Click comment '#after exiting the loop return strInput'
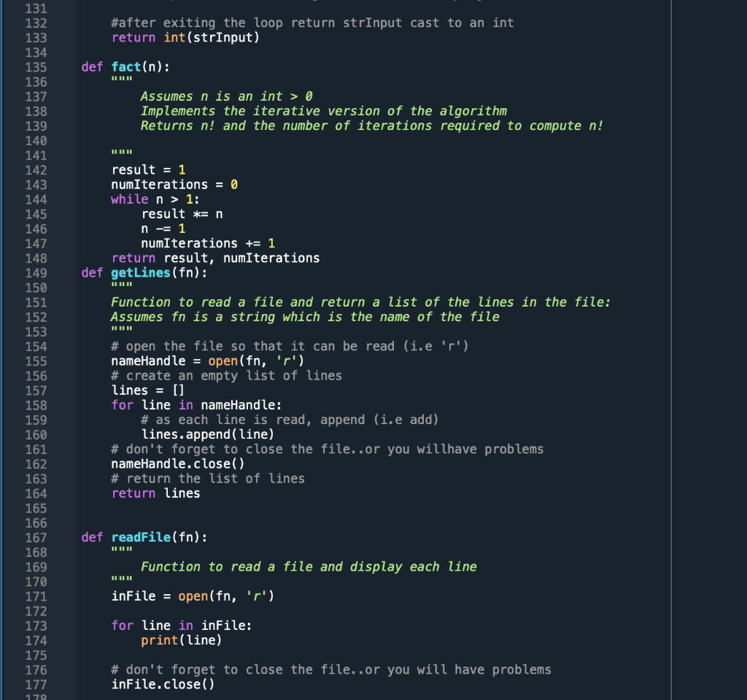The width and height of the screenshot is (747, 700). click(312, 23)
